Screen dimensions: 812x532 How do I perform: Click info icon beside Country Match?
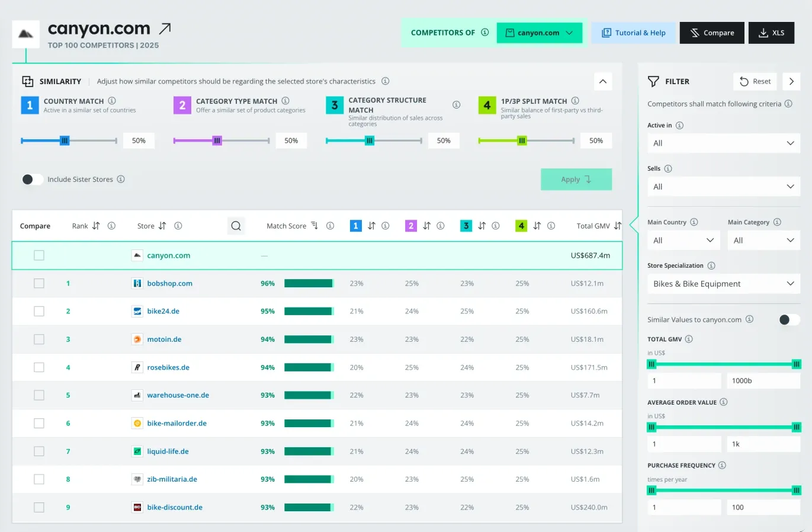[x=112, y=101]
